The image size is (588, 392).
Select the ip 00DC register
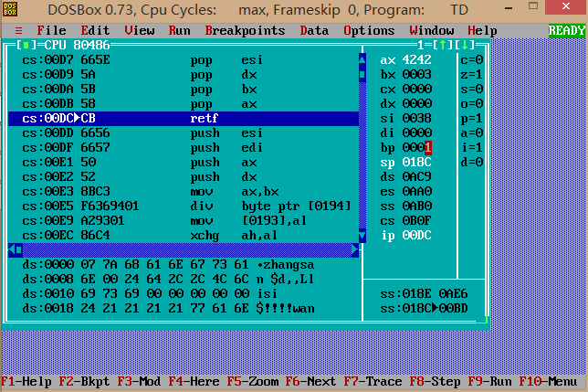(405, 236)
